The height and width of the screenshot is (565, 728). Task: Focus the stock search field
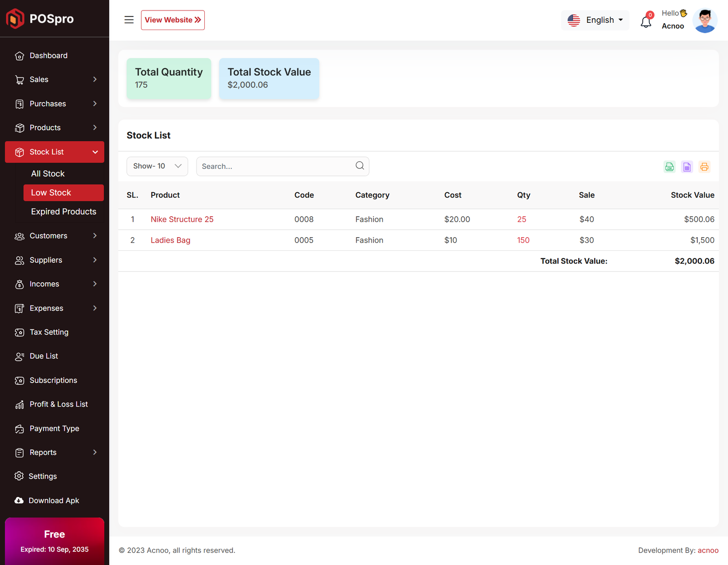[x=275, y=167]
